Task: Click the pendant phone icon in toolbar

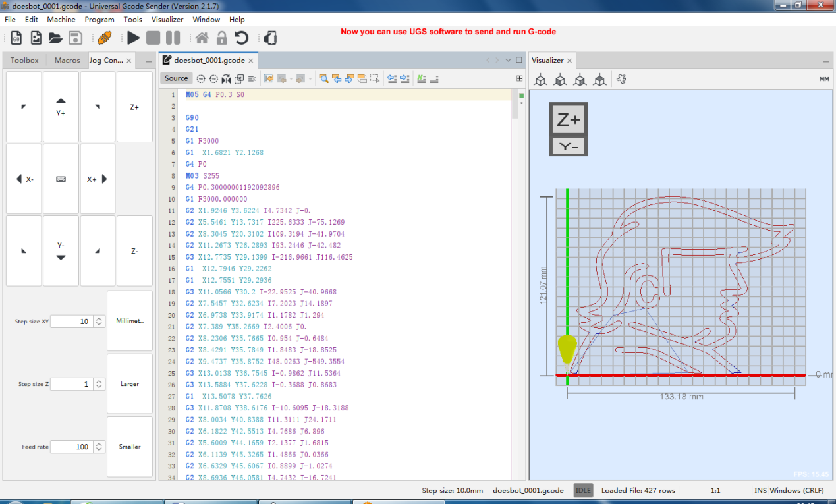Action: pyautogui.click(x=270, y=38)
